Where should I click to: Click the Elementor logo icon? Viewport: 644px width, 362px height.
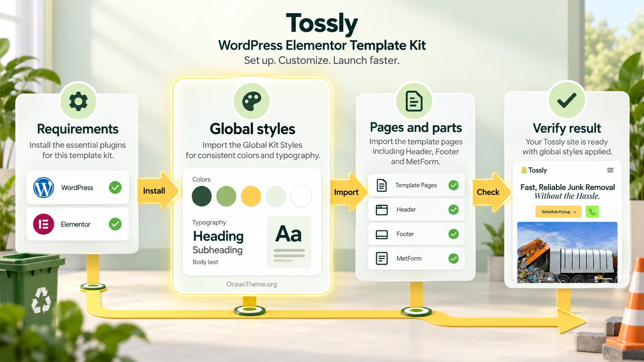point(44,224)
